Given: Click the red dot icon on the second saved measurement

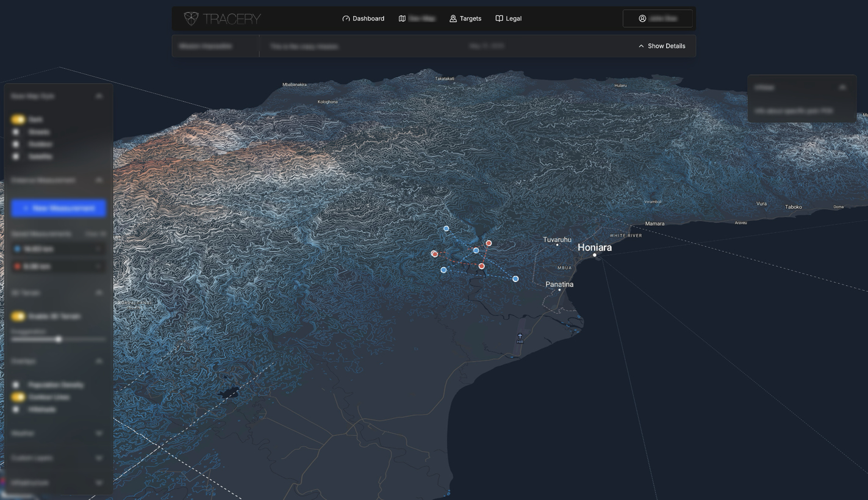Looking at the screenshot, I should point(17,266).
